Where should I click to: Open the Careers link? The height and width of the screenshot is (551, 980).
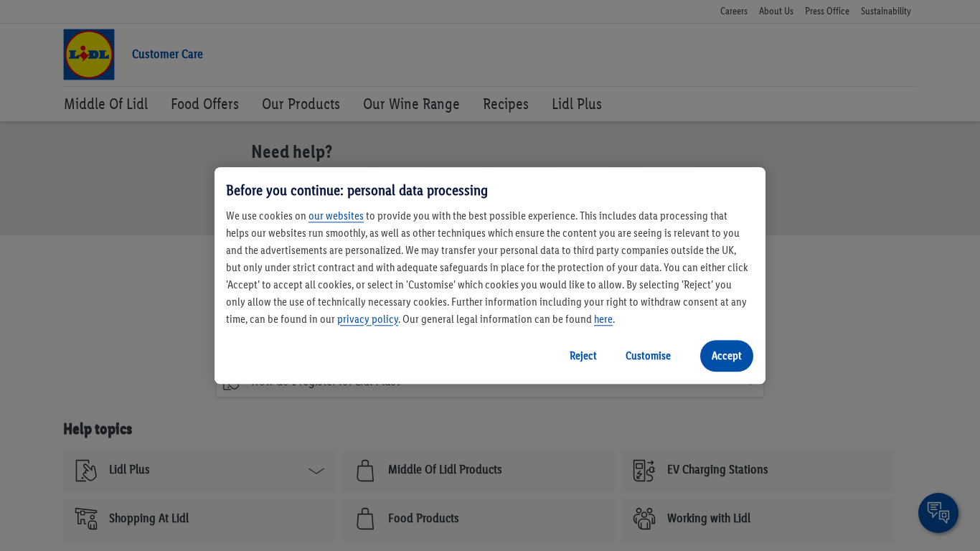[734, 11]
